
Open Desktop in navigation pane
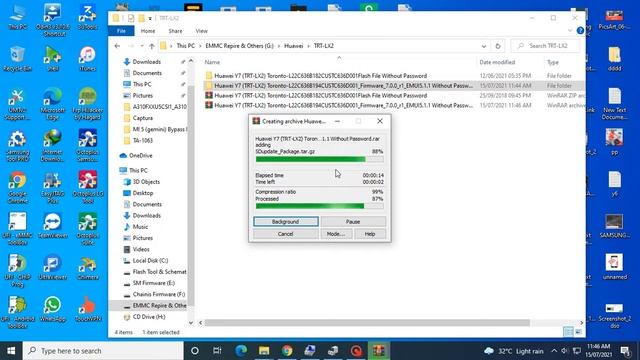click(x=143, y=193)
